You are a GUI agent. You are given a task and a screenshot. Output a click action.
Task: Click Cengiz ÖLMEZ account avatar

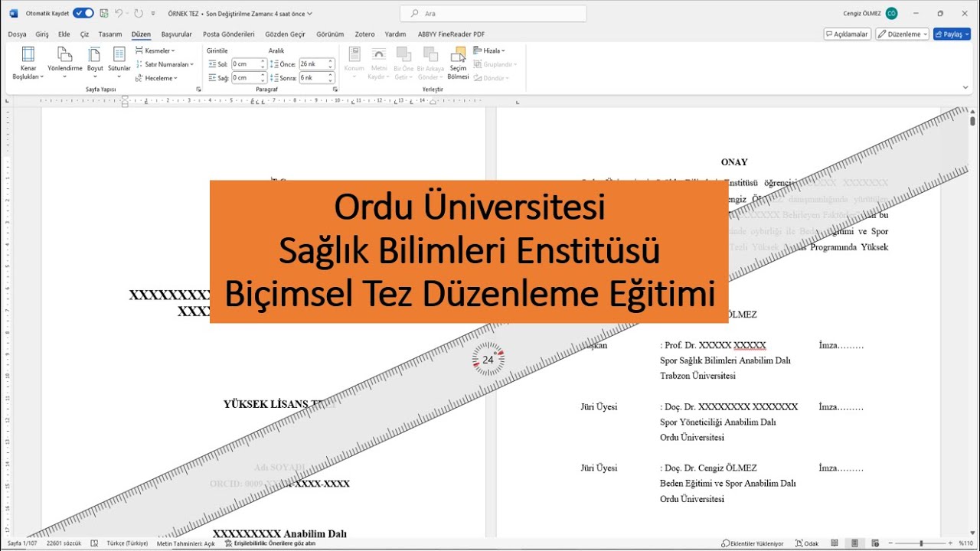[891, 13]
